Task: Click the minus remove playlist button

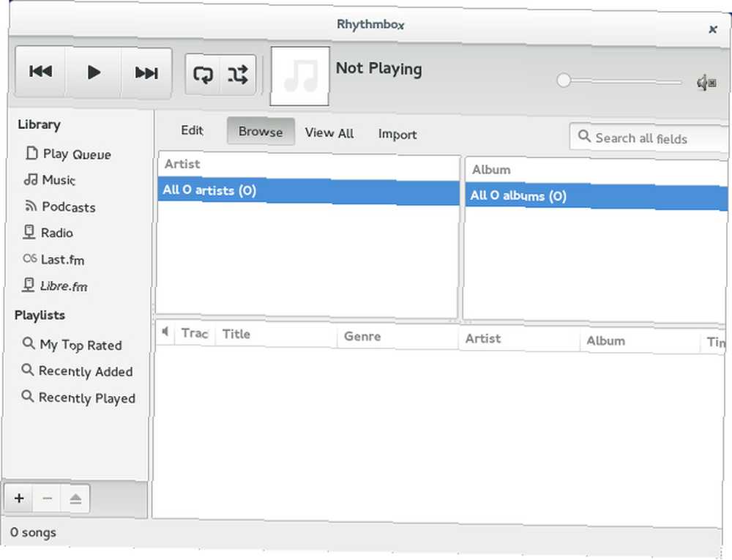Action: (47, 499)
